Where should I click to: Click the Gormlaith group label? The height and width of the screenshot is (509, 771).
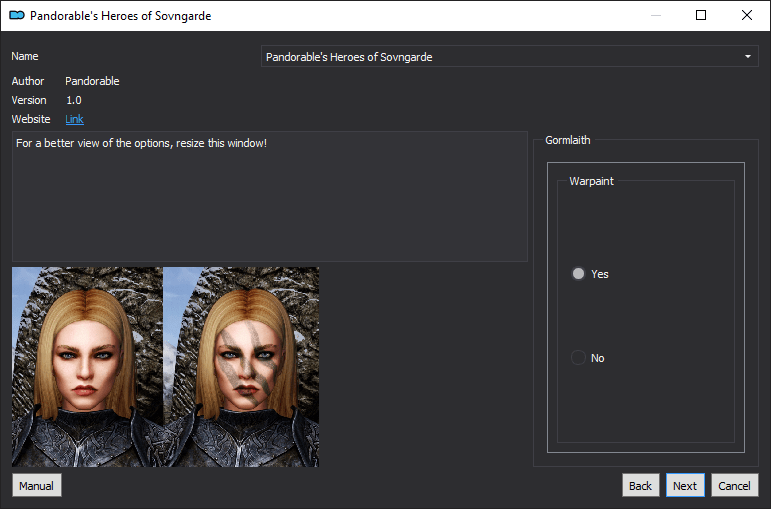coord(567,140)
